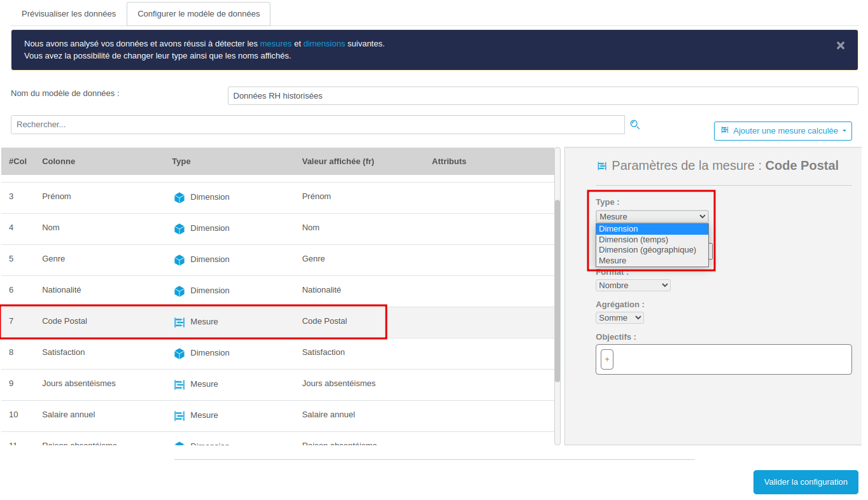The image size is (868, 500).
Task: Click the table's vertical scrollbar
Action: 557,290
